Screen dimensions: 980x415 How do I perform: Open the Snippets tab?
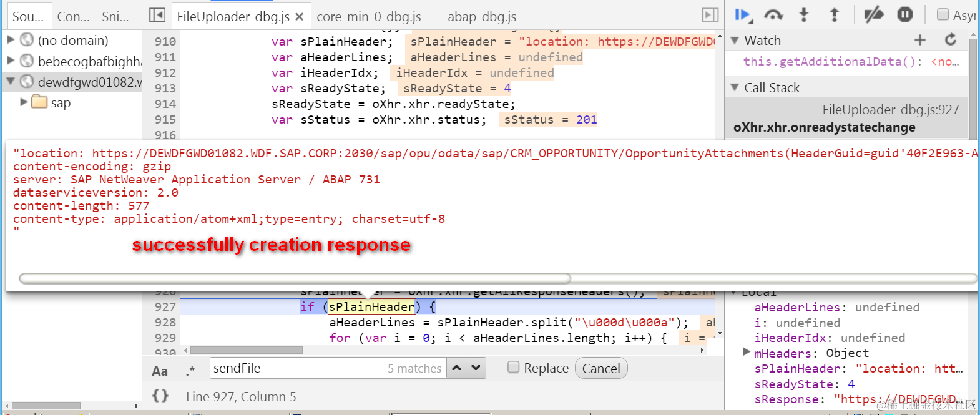pyautogui.click(x=115, y=17)
